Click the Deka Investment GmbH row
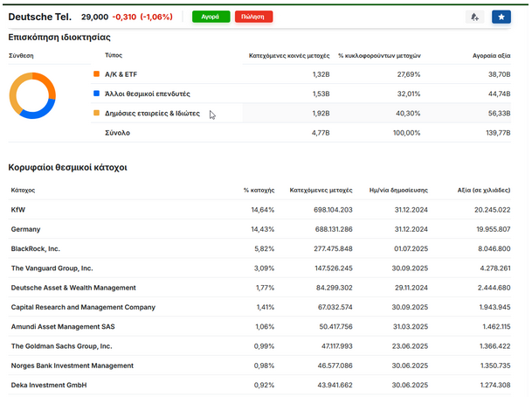532x397 pixels. point(49,385)
